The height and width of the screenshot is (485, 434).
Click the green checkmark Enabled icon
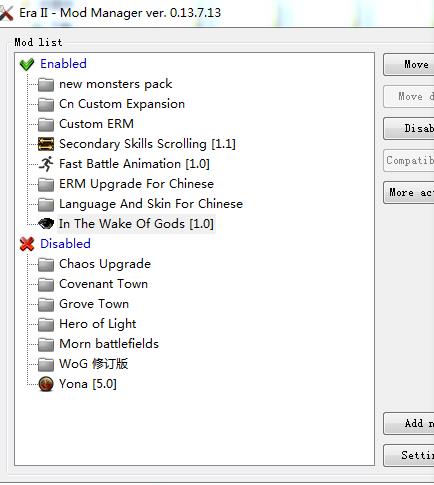(x=27, y=64)
